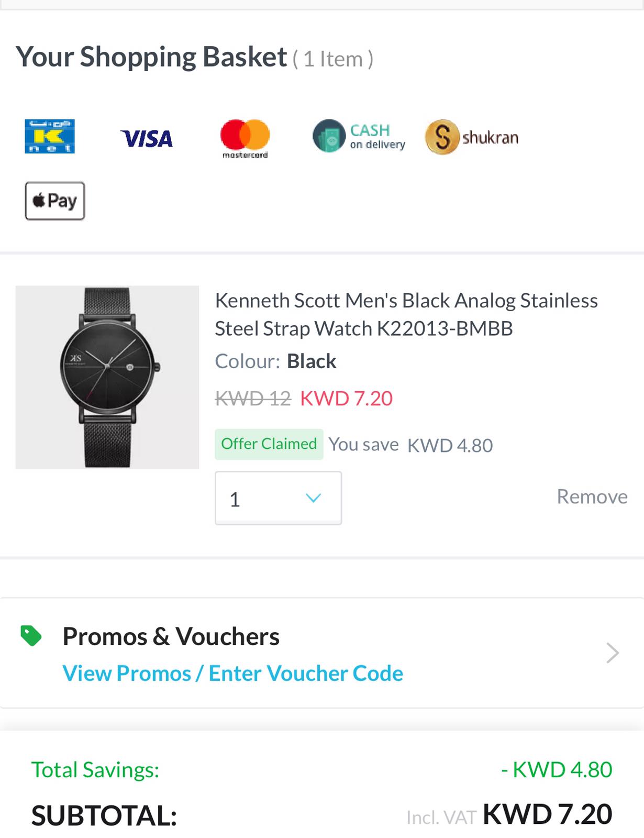The width and height of the screenshot is (644, 838).
Task: Click the Apple Pay icon
Action: (x=55, y=201)
